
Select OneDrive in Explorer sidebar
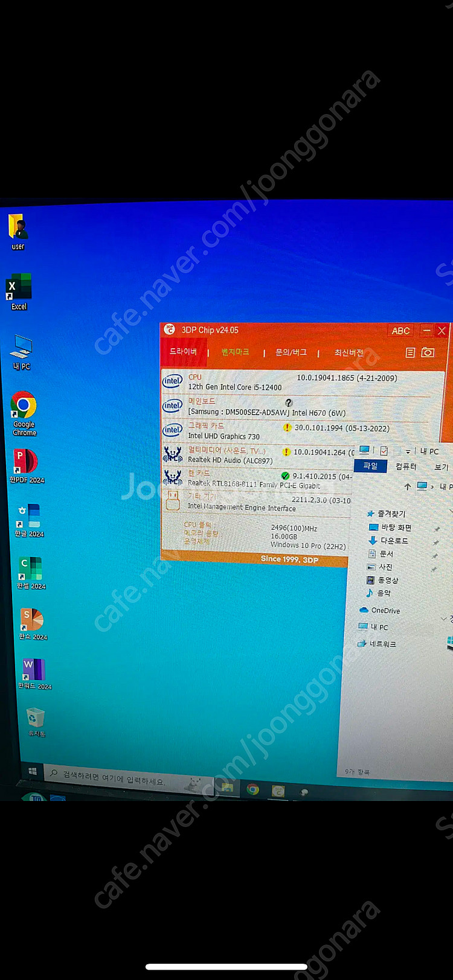coord(379,610)
